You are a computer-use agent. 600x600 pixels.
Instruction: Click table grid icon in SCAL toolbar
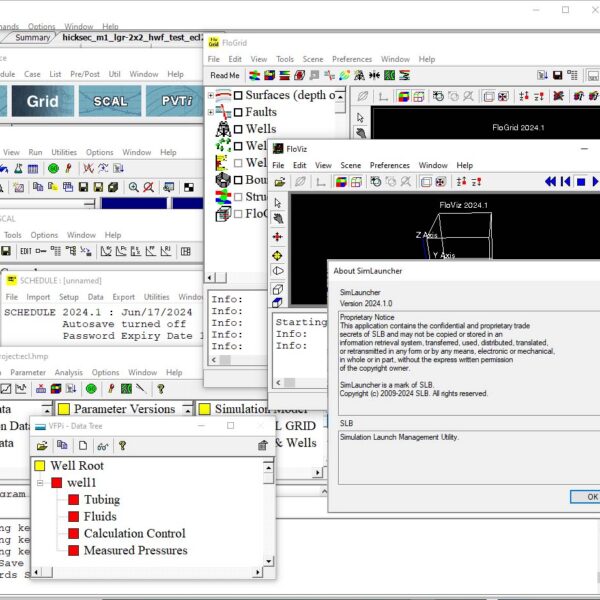click(186, 251)
